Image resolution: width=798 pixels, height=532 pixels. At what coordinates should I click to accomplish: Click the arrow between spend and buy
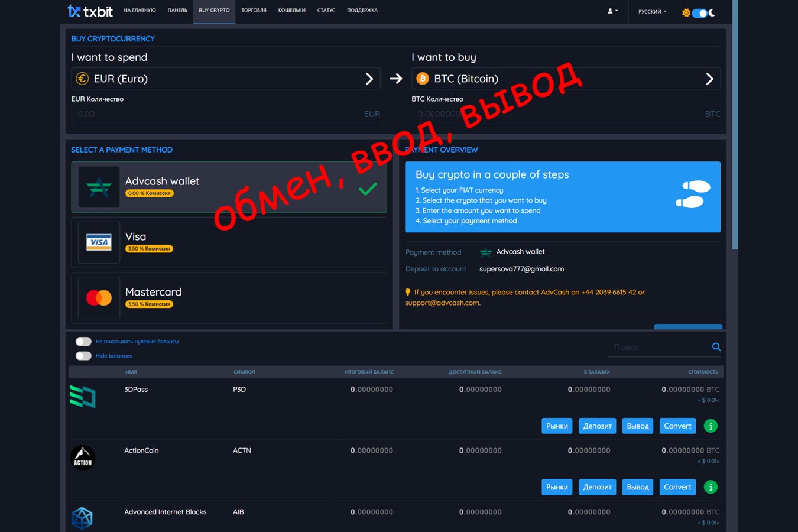396,79
